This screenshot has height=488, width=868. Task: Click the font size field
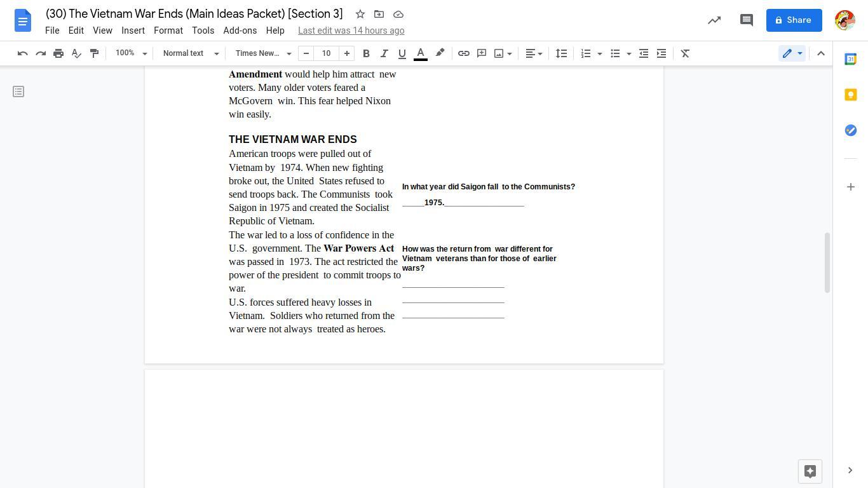[x=327, y=53]
